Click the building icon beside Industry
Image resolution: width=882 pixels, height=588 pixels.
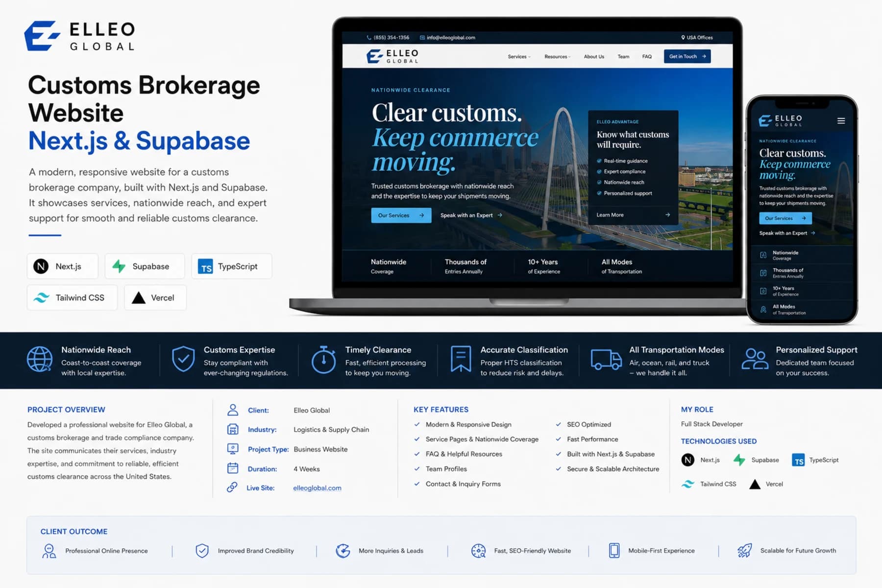[233, 429]
